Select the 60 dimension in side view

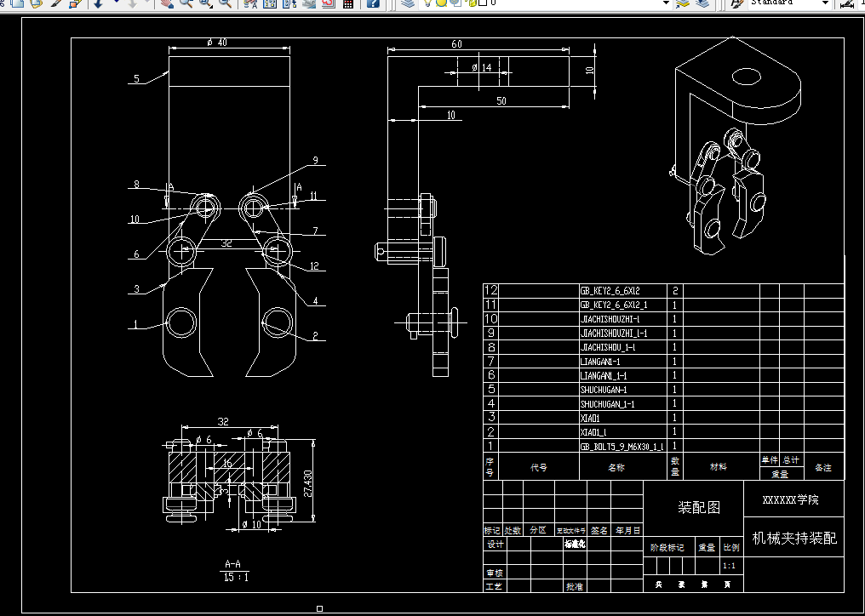point(456,44)
